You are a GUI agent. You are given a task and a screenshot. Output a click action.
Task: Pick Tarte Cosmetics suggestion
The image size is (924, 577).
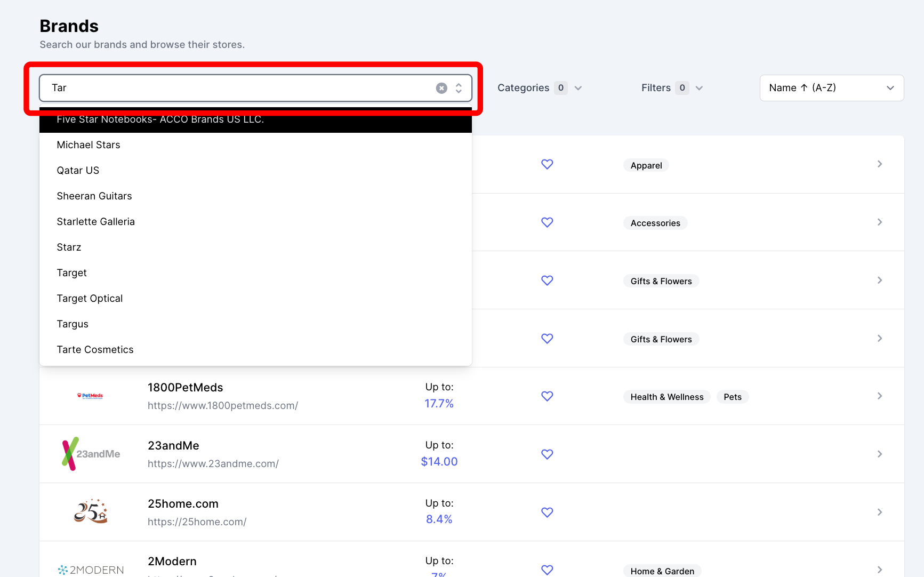(255, 350)
